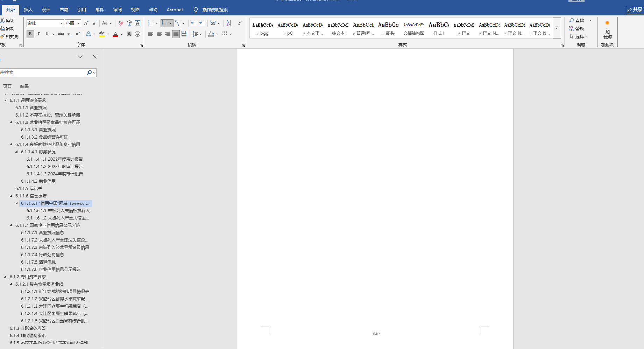The image size is (644, 349).
Task: Apply red font color with the A icon
Action: pyautogui.click(x=115, y=34)
